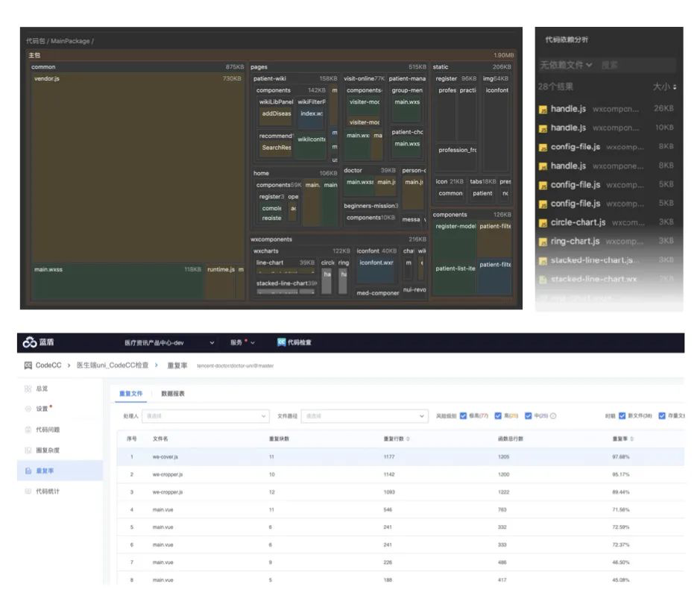
Task: Click the patient-list-item treemap block
Action: [x=455, y=279]
